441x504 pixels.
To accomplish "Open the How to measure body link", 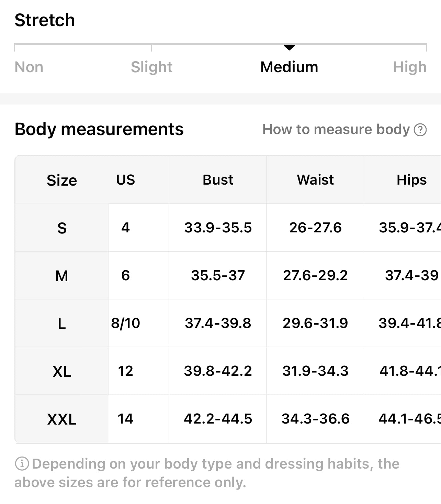I will point(336,130).
